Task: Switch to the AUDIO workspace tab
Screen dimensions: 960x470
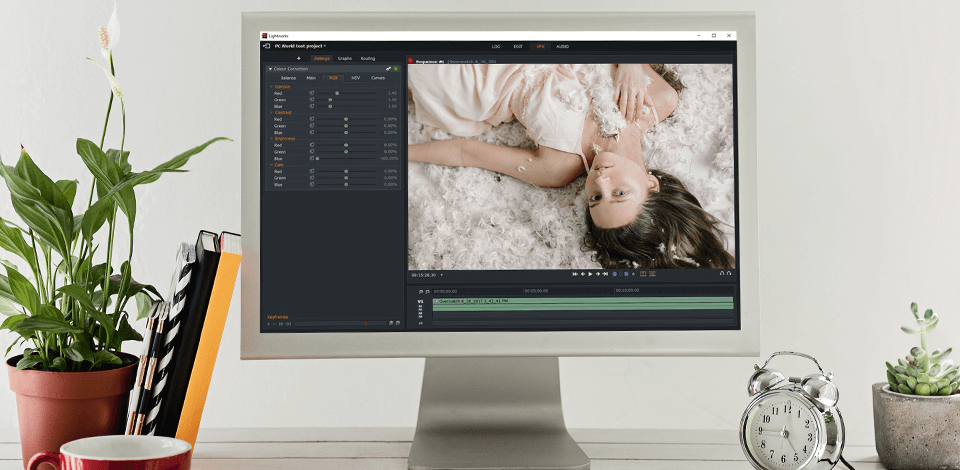Action: tap(562, 47)
